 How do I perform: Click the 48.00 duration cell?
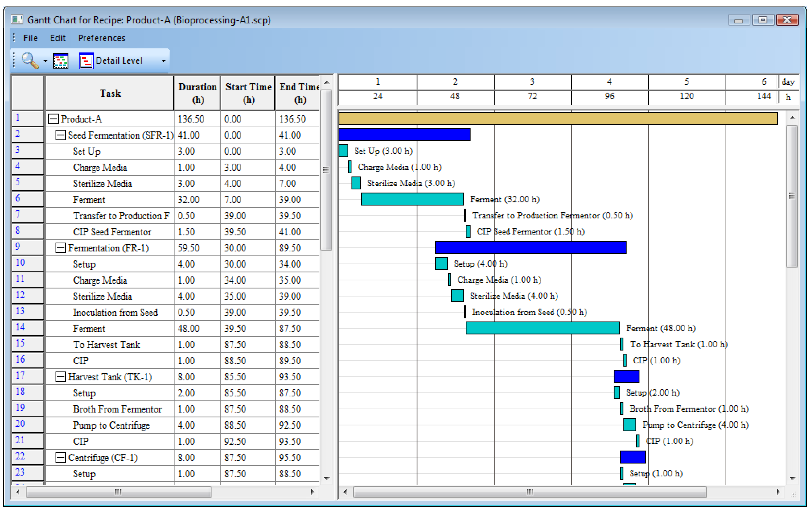pos(197,328)
